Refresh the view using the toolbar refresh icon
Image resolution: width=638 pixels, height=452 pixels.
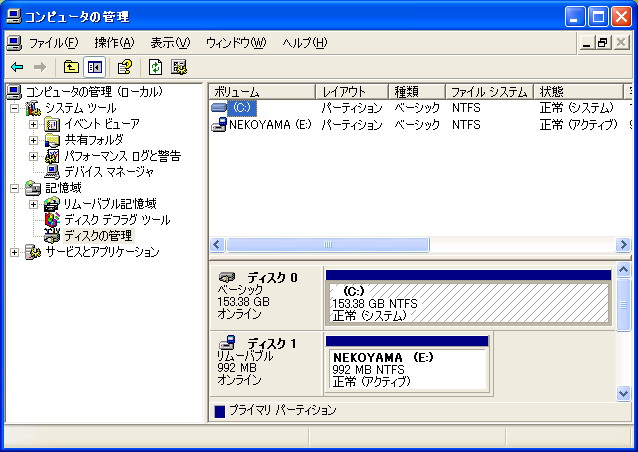coord(155,67)
